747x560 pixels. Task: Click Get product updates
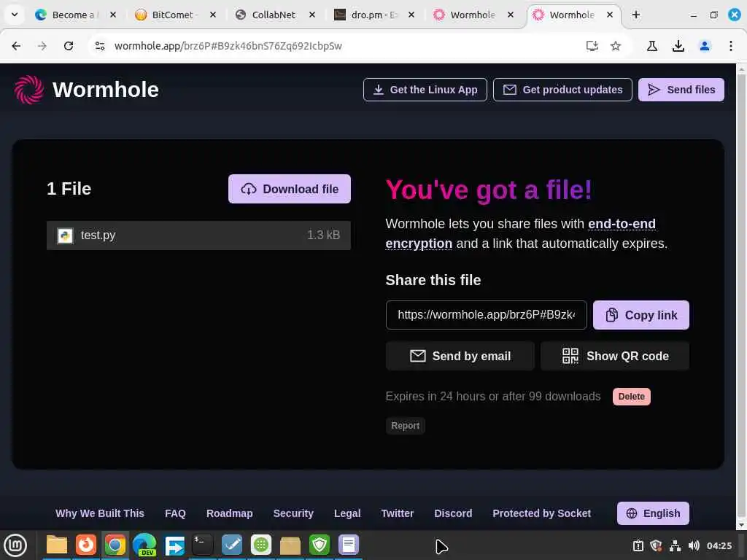(x=562, y=90)
